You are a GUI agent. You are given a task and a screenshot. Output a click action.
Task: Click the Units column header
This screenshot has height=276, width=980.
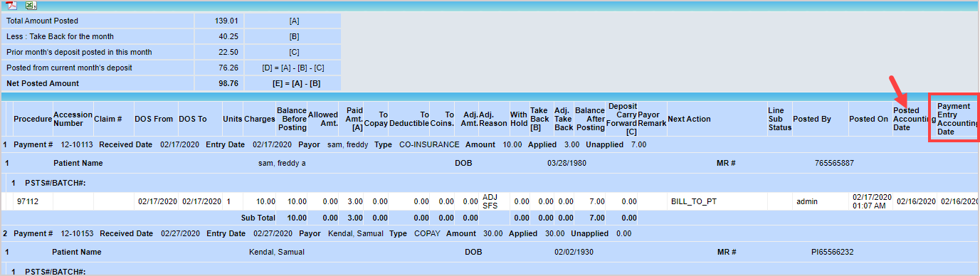(x=232, y=119)
